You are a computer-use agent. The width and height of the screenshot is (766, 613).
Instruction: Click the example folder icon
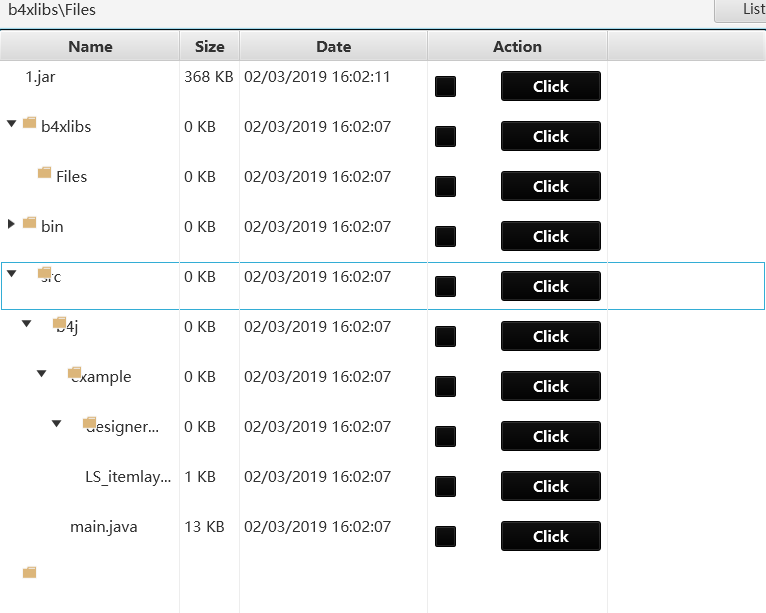[x=74, y=373]
